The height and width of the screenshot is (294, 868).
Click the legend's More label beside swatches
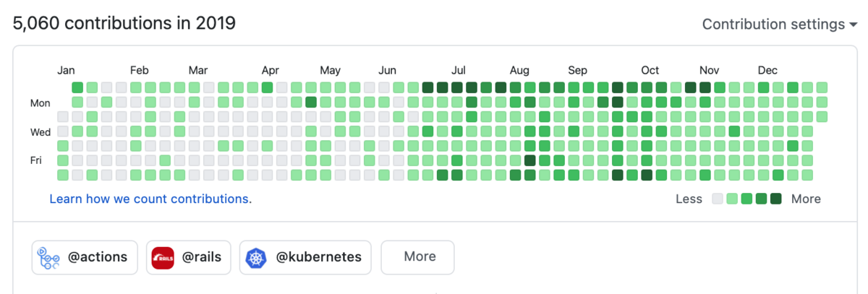806,199
